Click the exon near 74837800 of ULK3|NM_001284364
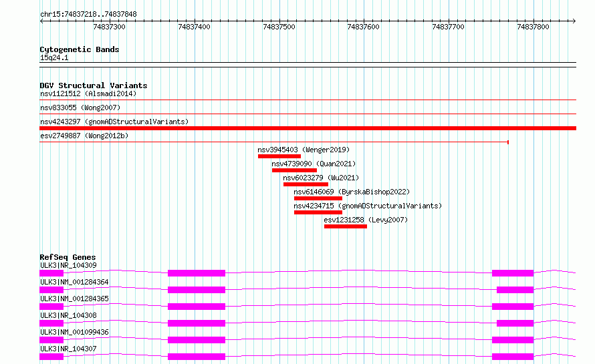595x364 pixels. [x=515, y=290]
